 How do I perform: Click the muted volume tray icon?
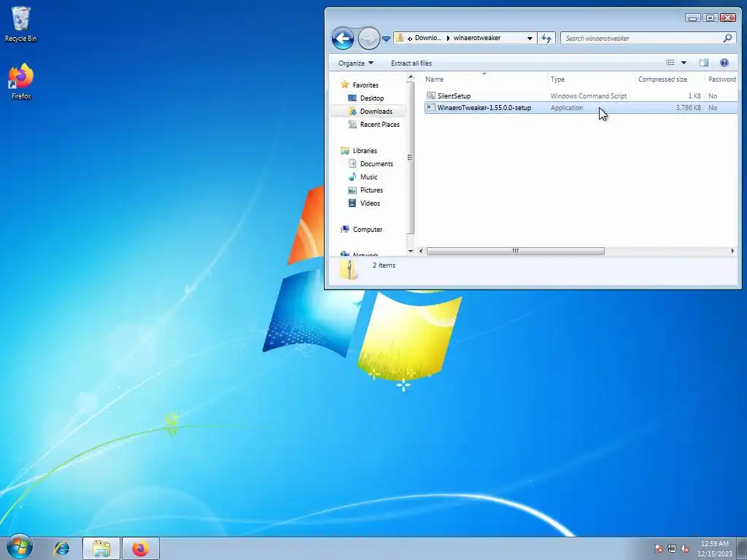click(x=685, y=549)
